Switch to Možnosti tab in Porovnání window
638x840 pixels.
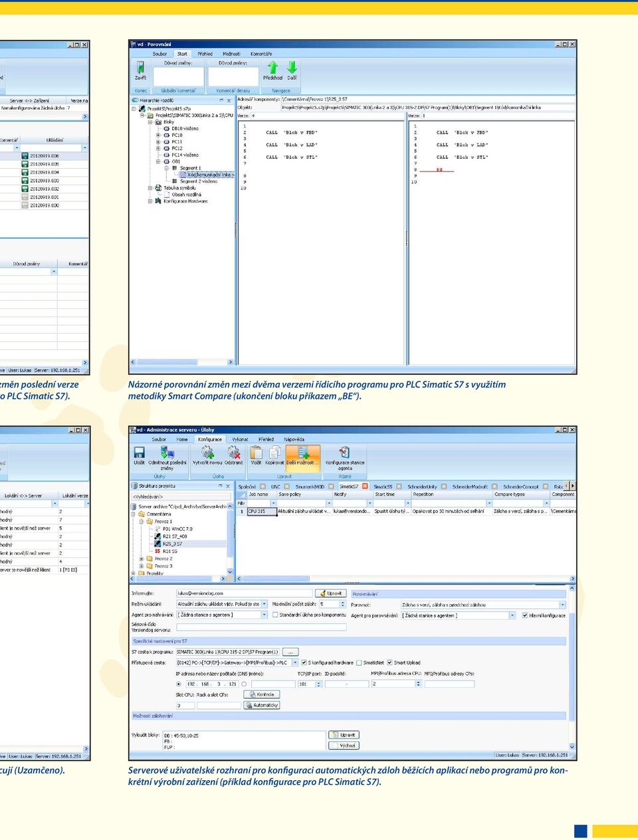click(x=231, y=54)
